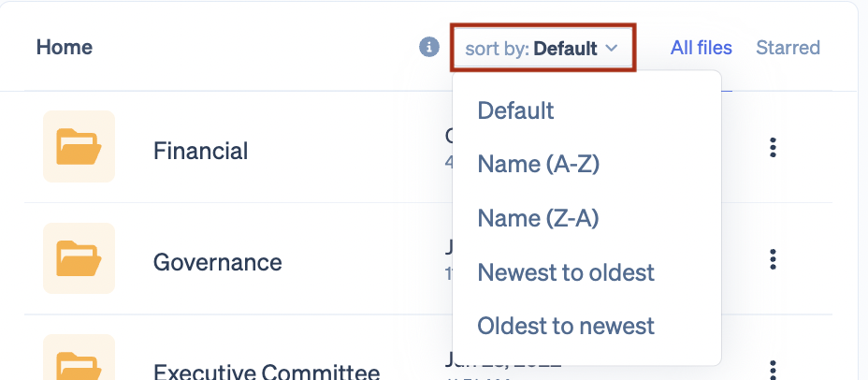
Task: Collapse the sort by Default dropdown
Action: 542,48
